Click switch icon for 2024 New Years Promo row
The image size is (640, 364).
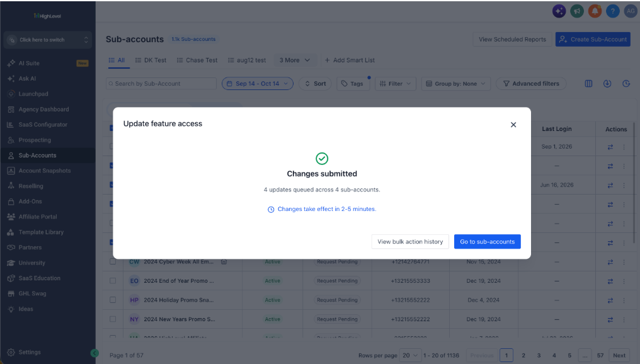tap(610, 319)
